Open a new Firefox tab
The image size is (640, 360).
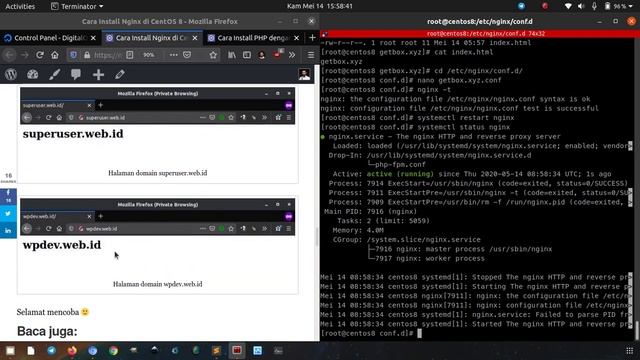click(x=312, y=38)
